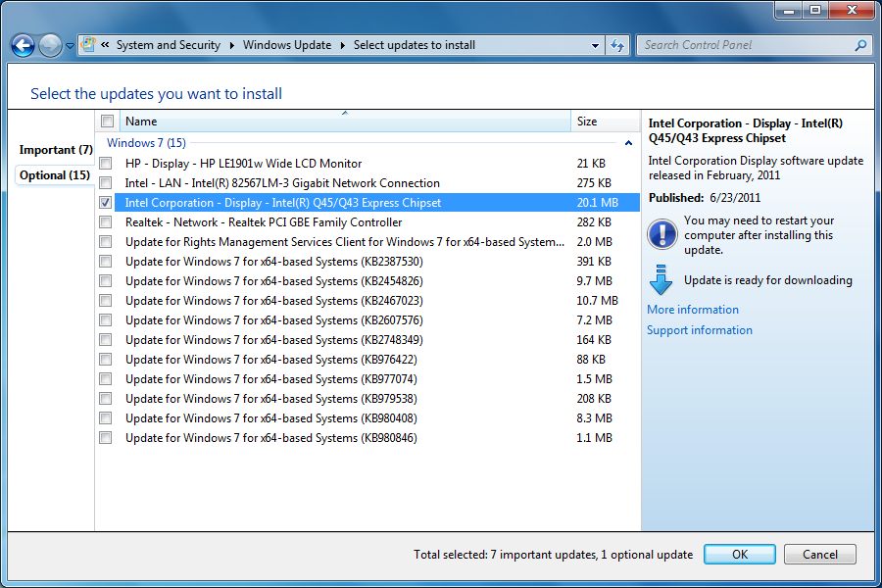Click the Control Panel address bar icon
The image size is (882, 588).
[88, 45]
